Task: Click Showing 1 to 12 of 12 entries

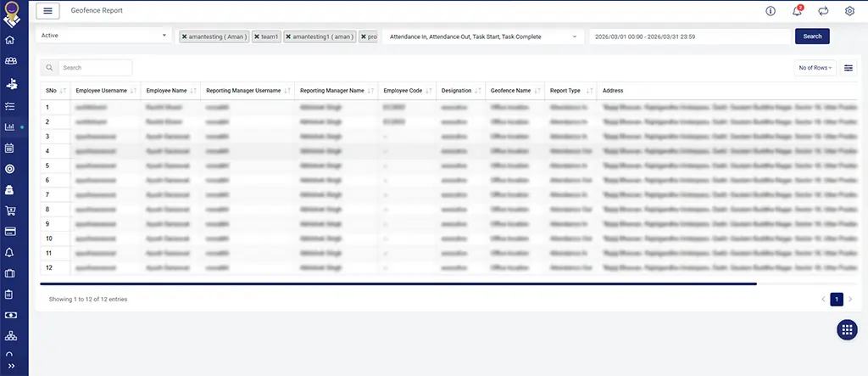Action: click(88, 300)
